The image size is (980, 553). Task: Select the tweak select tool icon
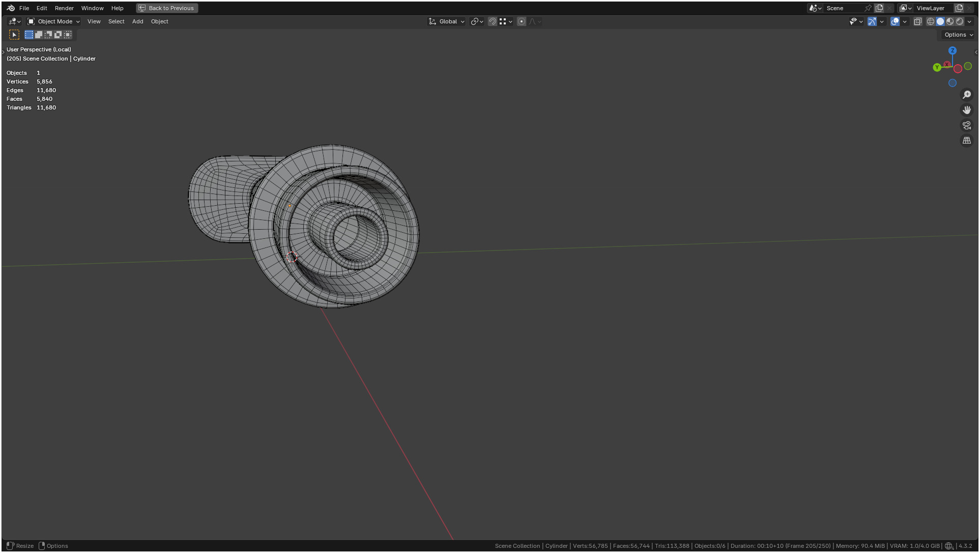(x=14, y=35)
